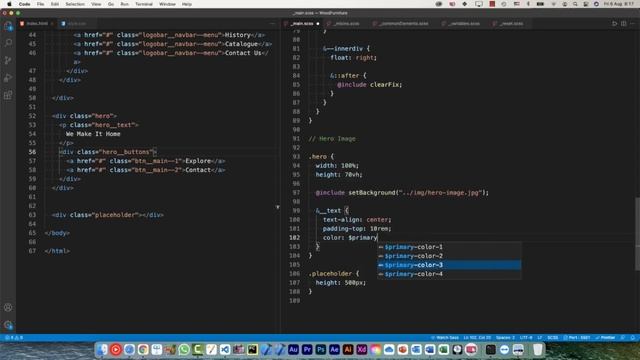Image resolution: width=640 pixels, height=360 pixels.
Task: Click errors and warnings count in status bar
Action: click(14, 338)
